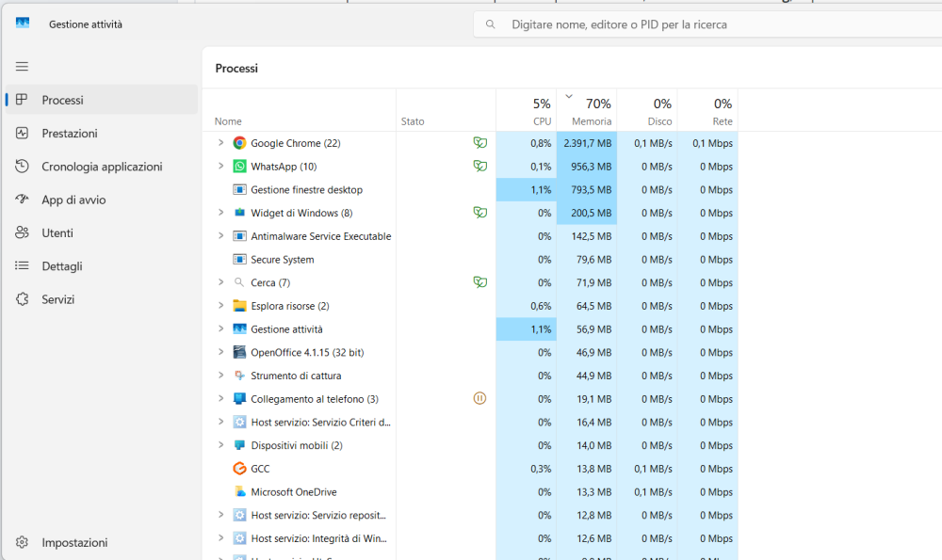Select the Secure System process row
The height and width of the screenshot is (560, 942).
tap(470, 259)
